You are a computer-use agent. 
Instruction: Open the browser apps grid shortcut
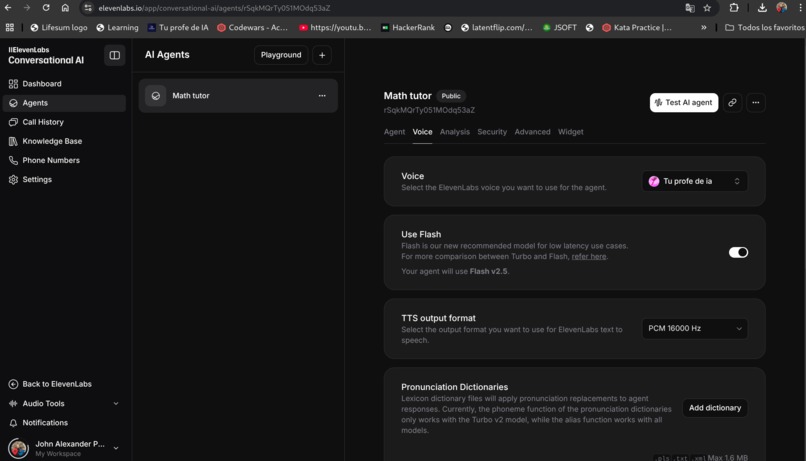click(x=10, y=28)
